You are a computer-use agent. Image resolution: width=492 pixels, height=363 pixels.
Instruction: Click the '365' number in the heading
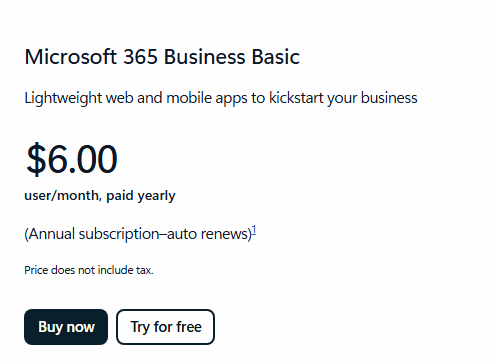tap(140, 57)
